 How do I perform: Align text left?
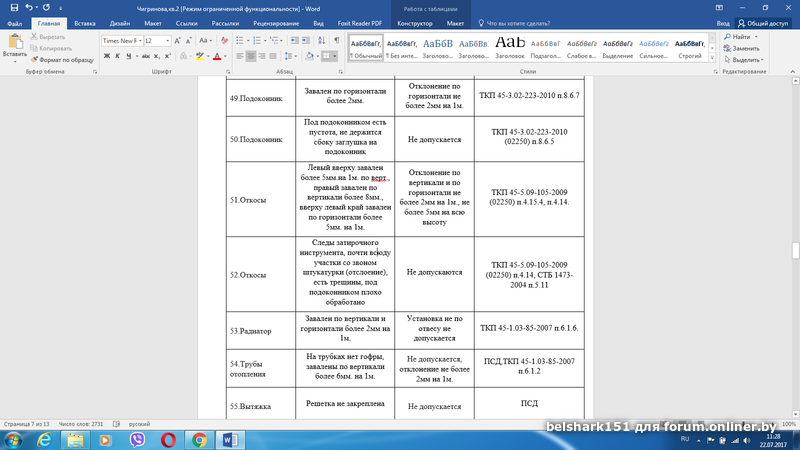tap(240, 56)
